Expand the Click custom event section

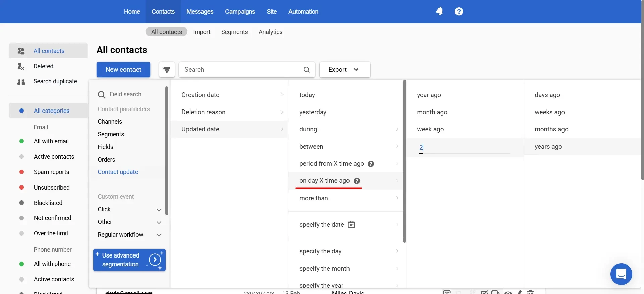click(x=159, y=210)
